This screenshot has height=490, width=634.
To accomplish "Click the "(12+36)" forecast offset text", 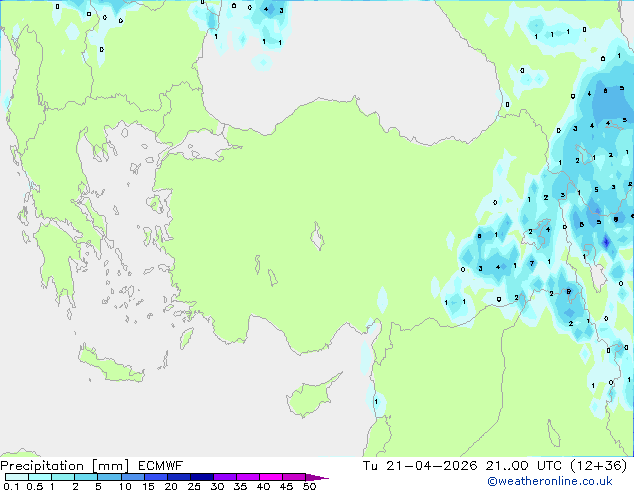I will 599,466.
